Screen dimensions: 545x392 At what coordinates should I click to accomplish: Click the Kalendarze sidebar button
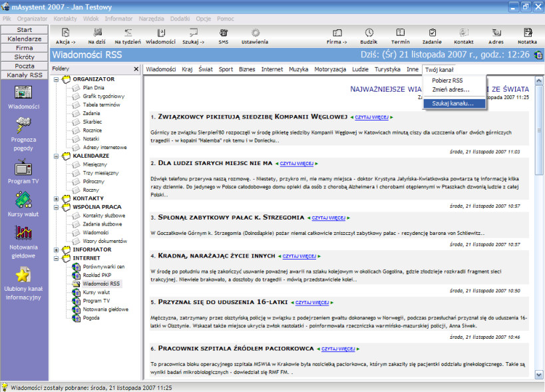coord(25,39)
